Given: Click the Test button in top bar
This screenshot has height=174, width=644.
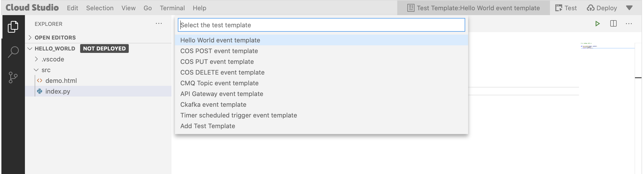Looking at the screenshot, I should (566, 8).
